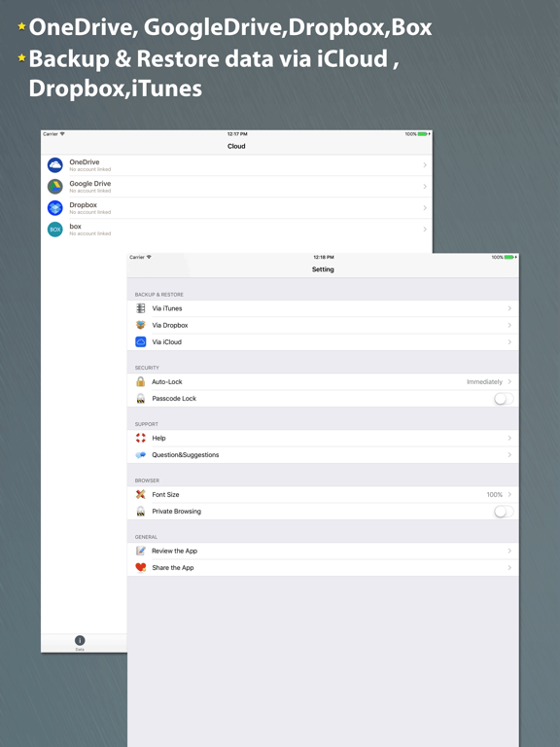Image resolution: width=560 pixels, height=747 pixels.
Task: Click the OneDrive label text
Action: 85,162
